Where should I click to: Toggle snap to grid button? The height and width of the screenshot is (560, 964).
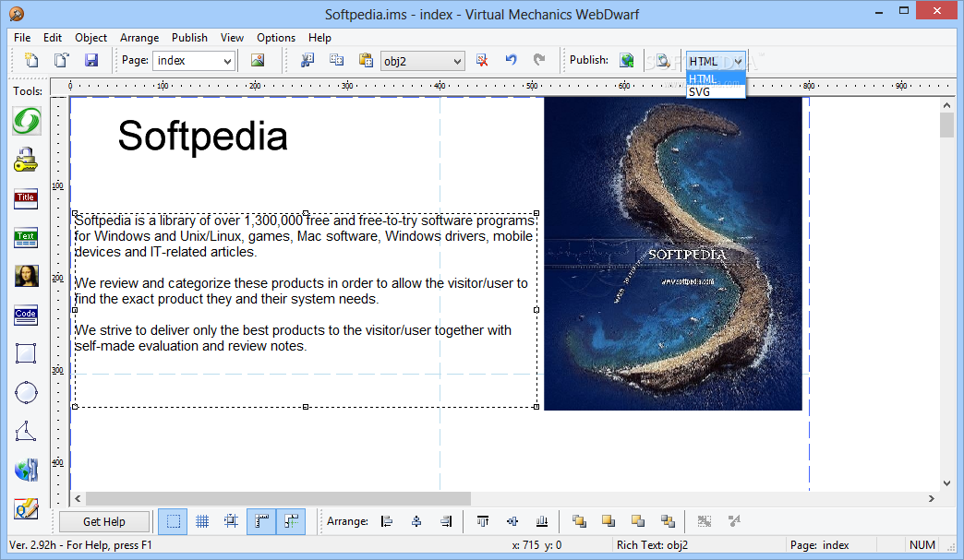231,522
